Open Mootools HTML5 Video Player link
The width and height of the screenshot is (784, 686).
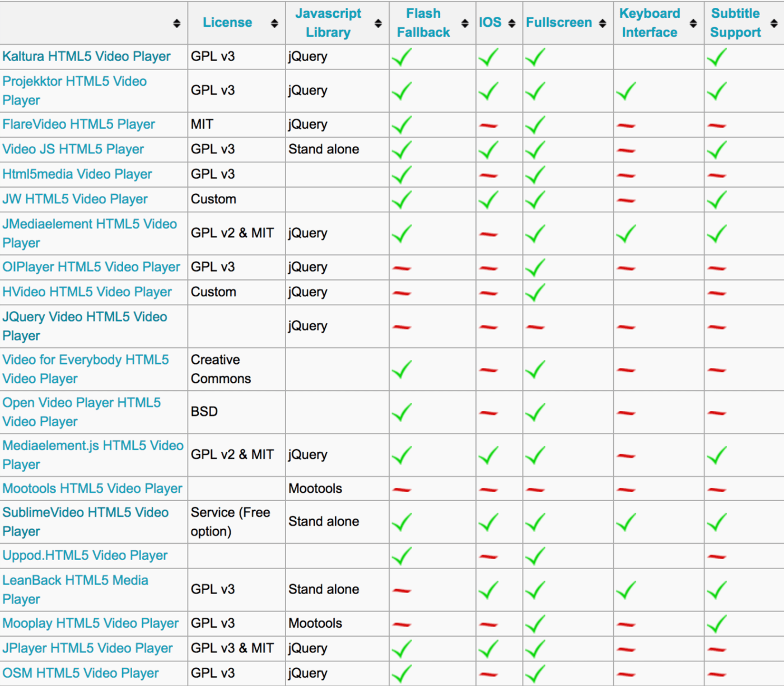pos(92,488)
